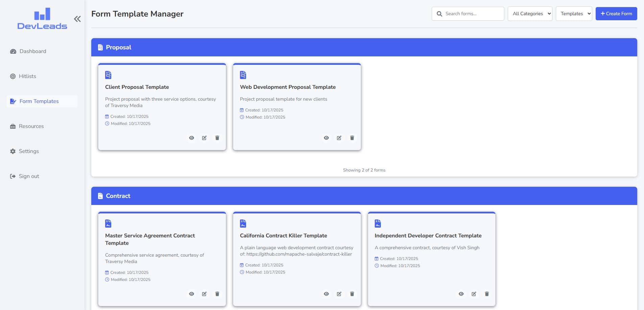Delete the Client Proposal Template
644x310 pixels.
(x=217, y=138)
